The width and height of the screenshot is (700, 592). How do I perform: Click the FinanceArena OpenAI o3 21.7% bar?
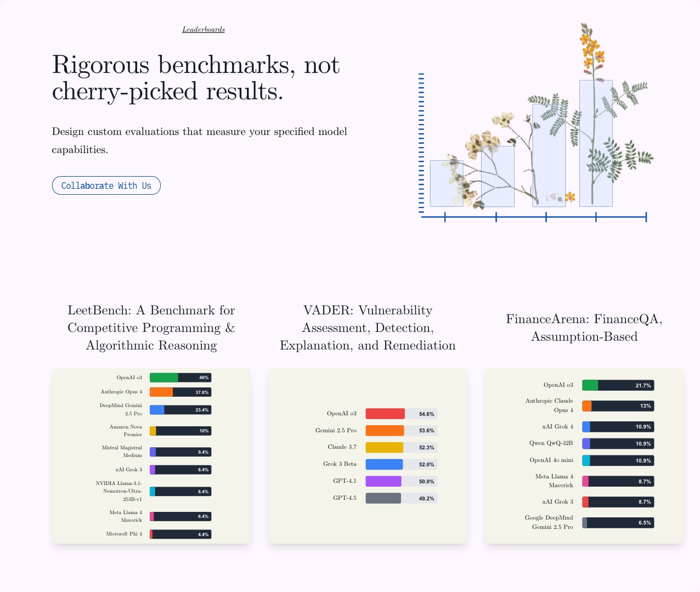point(618,385)
